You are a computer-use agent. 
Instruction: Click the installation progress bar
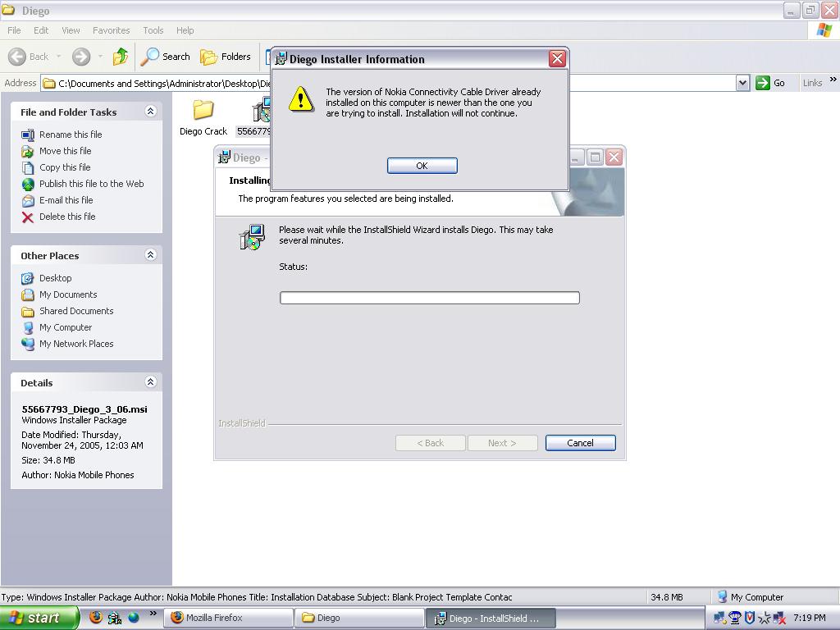click(430, 297)
